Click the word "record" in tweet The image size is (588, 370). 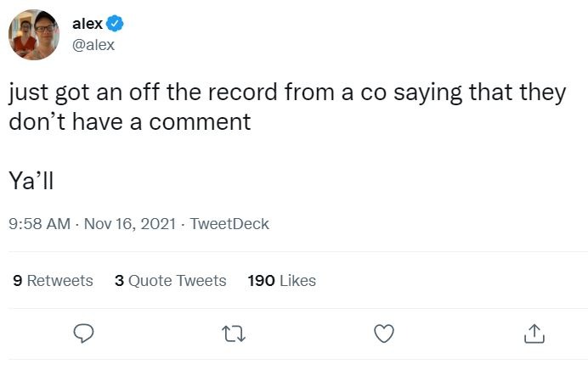click(243, 92)
